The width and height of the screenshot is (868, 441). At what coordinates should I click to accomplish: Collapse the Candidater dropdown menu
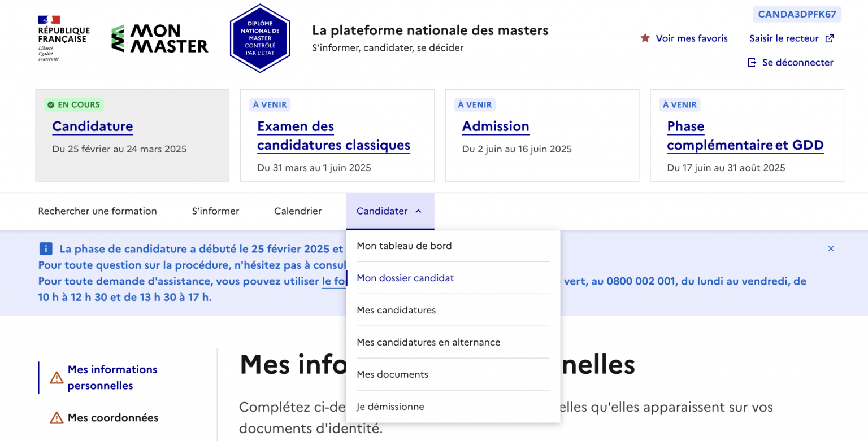389,211
